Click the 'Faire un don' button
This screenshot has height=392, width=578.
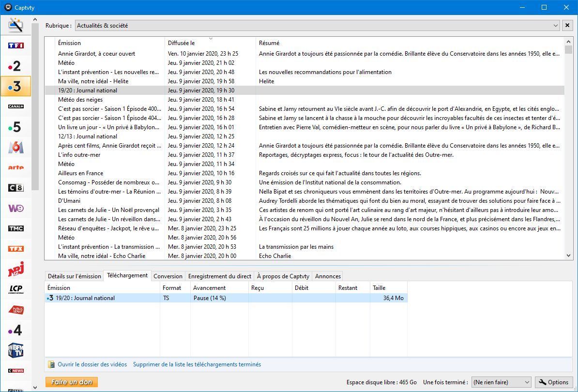coord(72,382)
